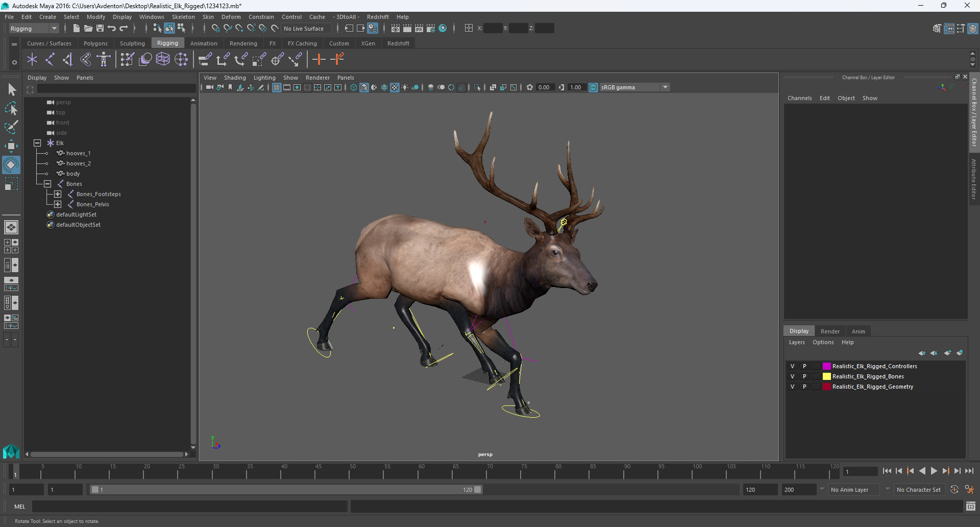
Task: Toggle viewport Textured display button
Action: pyautogui.click(x=395, y=88)
